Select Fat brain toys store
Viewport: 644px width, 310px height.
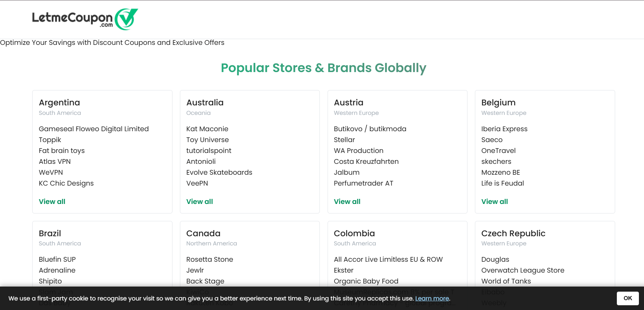[x=62, y=151]
